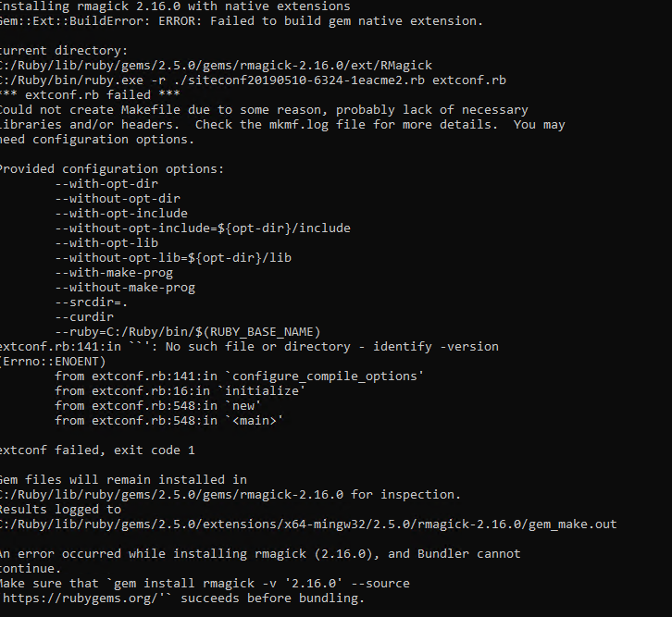
Task: Click the `<main>' stack trace line
Action: tap(168, 421)
